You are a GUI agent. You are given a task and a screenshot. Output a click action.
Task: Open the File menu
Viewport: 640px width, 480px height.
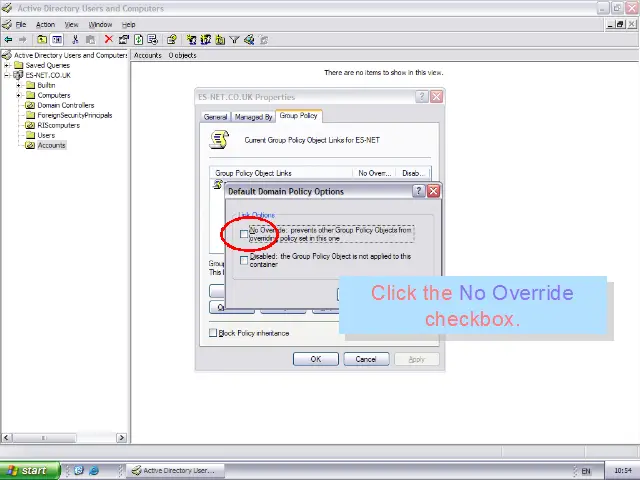coord(21,24)
